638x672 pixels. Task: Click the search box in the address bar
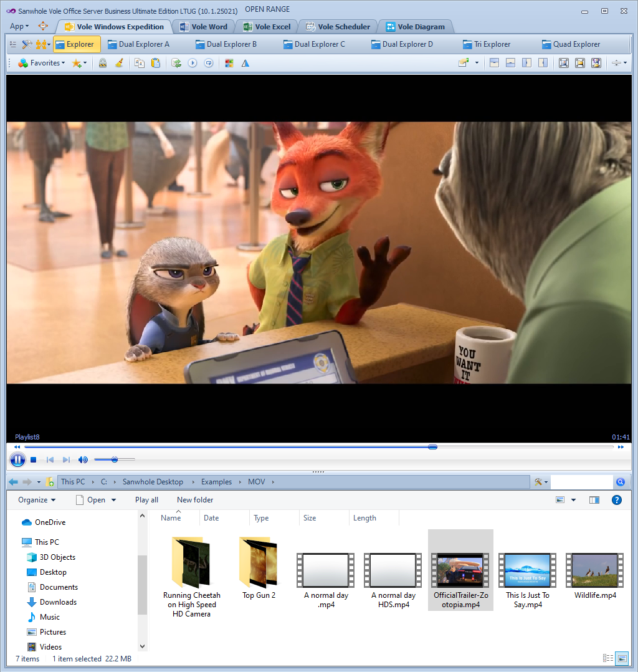pyautogui.click(x=582, y=482)
